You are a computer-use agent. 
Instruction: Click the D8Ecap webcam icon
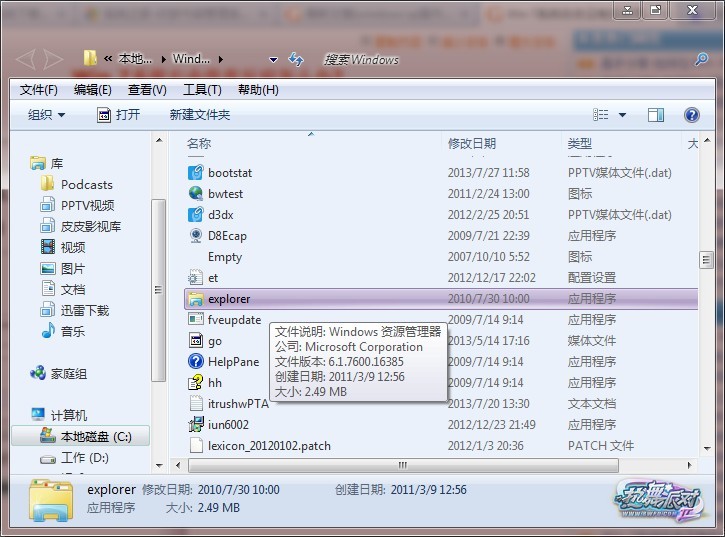pos(196,235)
